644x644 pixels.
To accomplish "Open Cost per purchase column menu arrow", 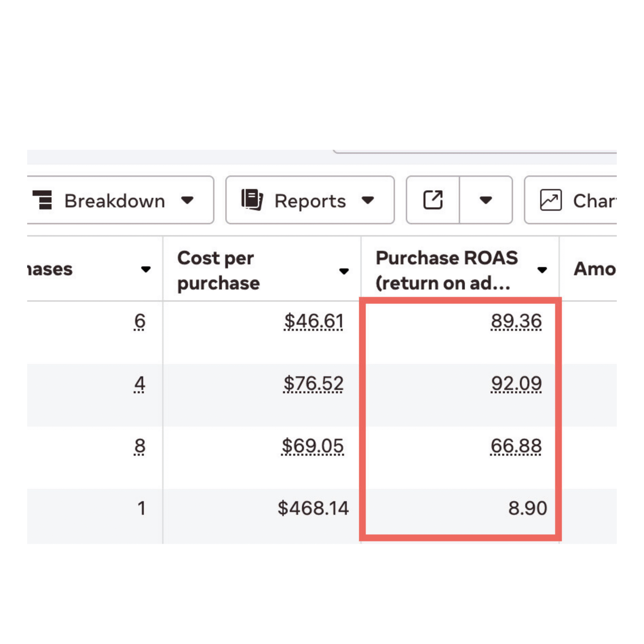I will pos(344,271).
